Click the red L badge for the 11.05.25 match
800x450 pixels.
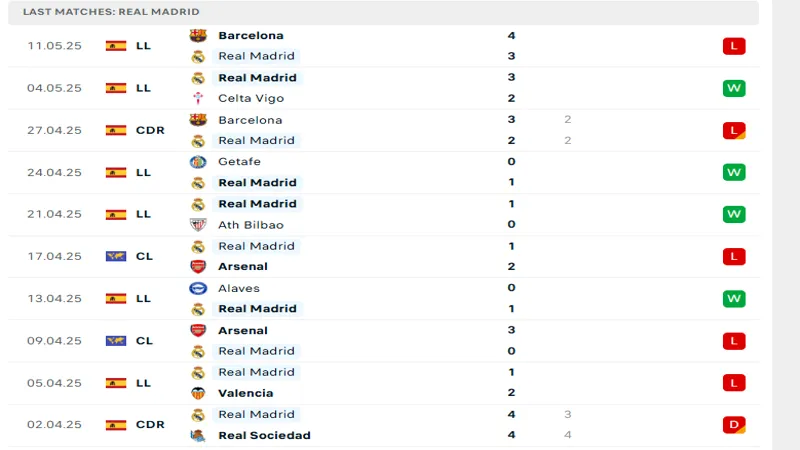tap(734, 46)
